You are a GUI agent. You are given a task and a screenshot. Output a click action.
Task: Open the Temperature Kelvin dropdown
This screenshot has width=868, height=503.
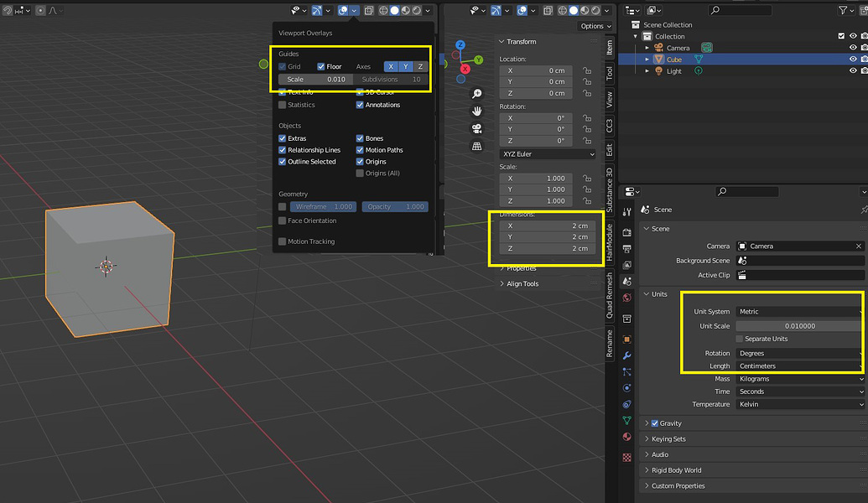point(799,405)
